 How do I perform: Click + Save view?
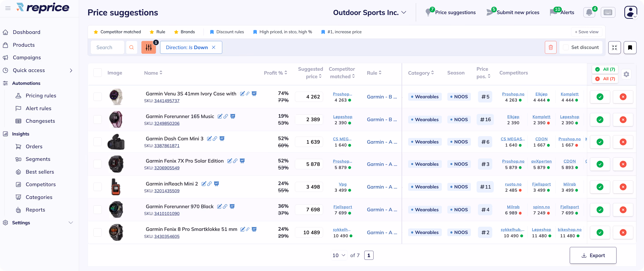pyautogui.click(x=586, y=32)
